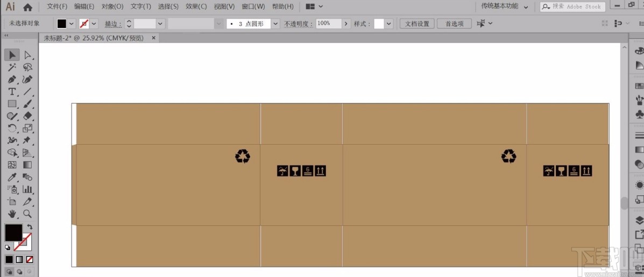The height and width of the screenshot is (277, 644).
Task: Enable Draw Behind mode
Action: click(19, 272)
